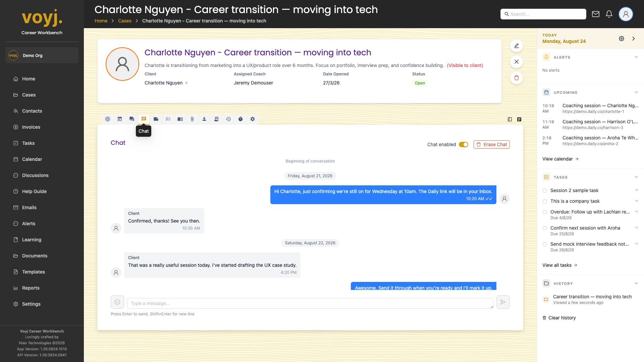Open the notifications bell in header
The width and height of the screenshot is (644, 362).
pyautogui.click(x=609, y=14)
